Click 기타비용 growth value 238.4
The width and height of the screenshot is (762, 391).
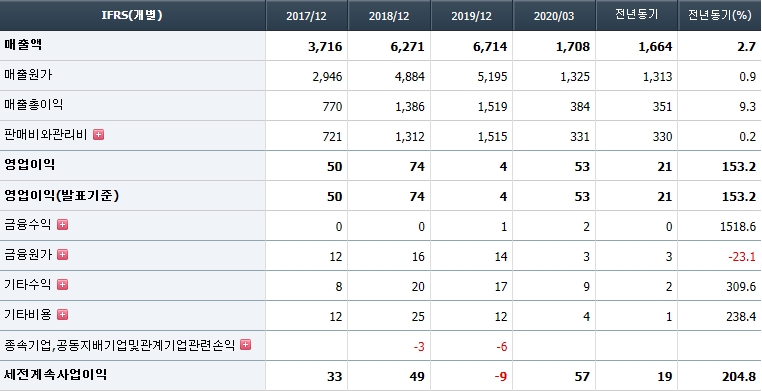click(x=742, y=317)
